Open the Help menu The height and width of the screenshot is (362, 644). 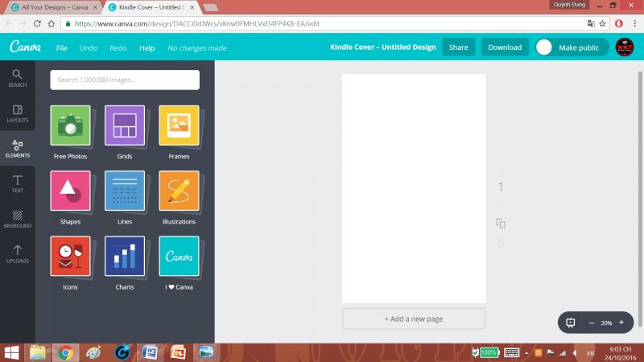[147, 48]
